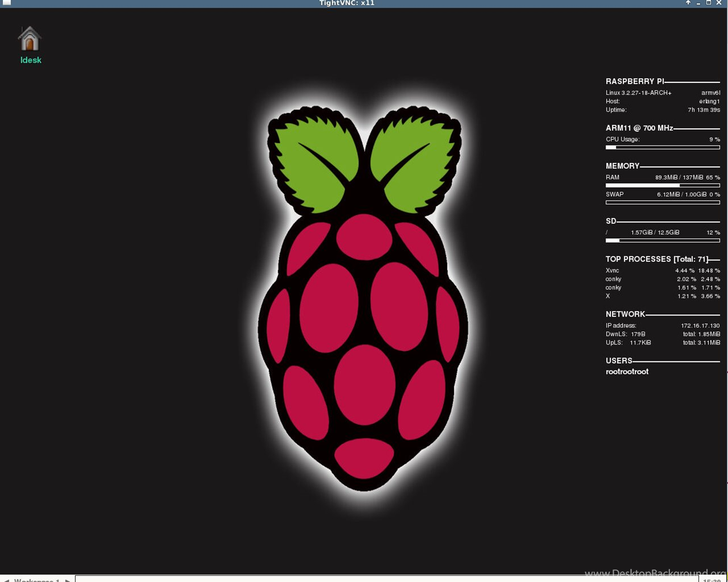Close the TightVNC x11 window
Screen dimensions: 728x582
click(x=719, y=3)
